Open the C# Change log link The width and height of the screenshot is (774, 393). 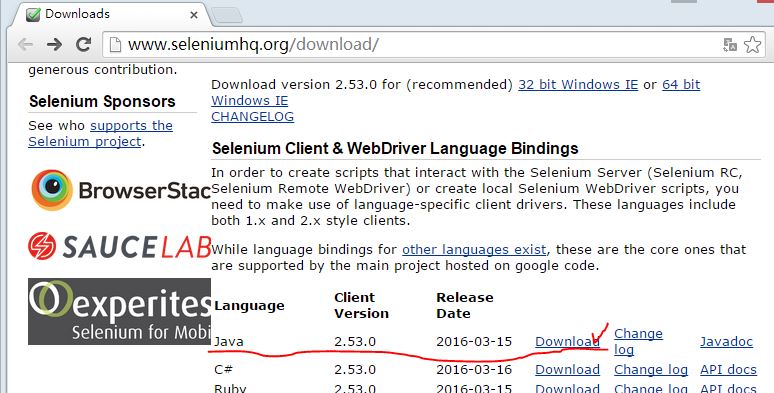(651, 370)
